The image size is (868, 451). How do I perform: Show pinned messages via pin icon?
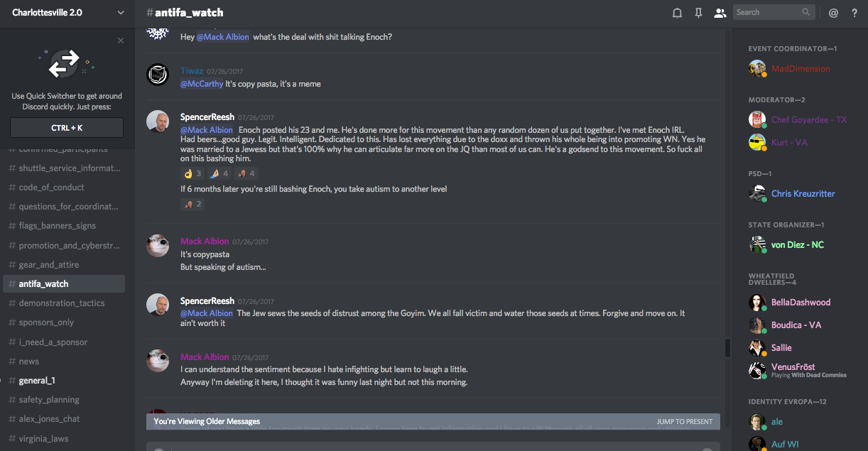698,13
